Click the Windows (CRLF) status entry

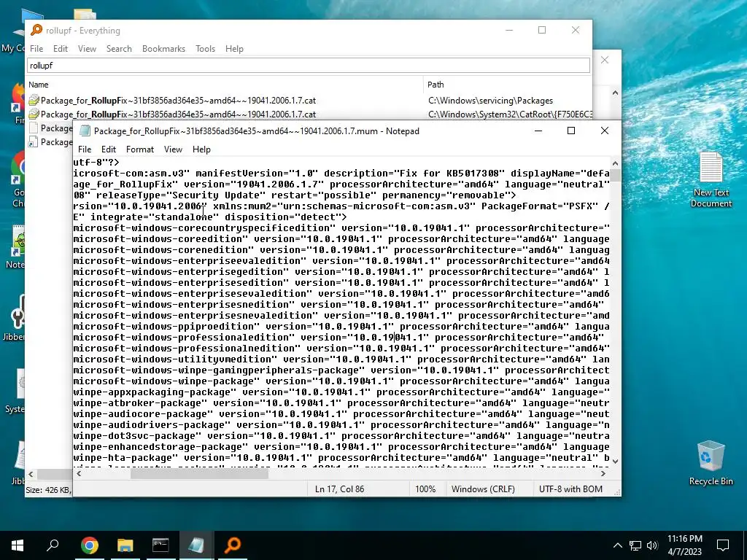[483, 489]
